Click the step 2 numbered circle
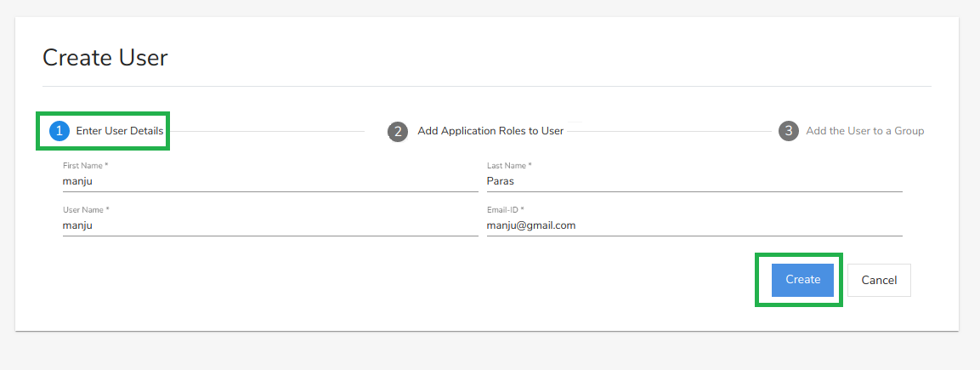 coord(398,131)
